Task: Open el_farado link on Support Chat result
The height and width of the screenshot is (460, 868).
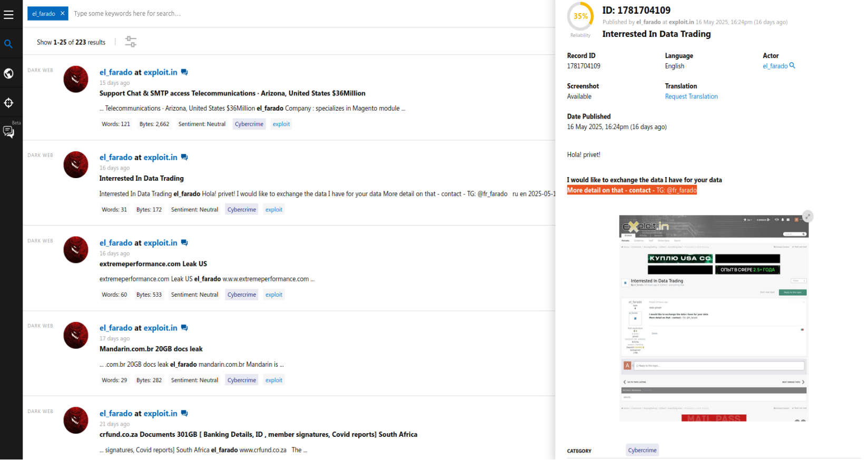Action: pyautogui.click(x=116, y=72)
